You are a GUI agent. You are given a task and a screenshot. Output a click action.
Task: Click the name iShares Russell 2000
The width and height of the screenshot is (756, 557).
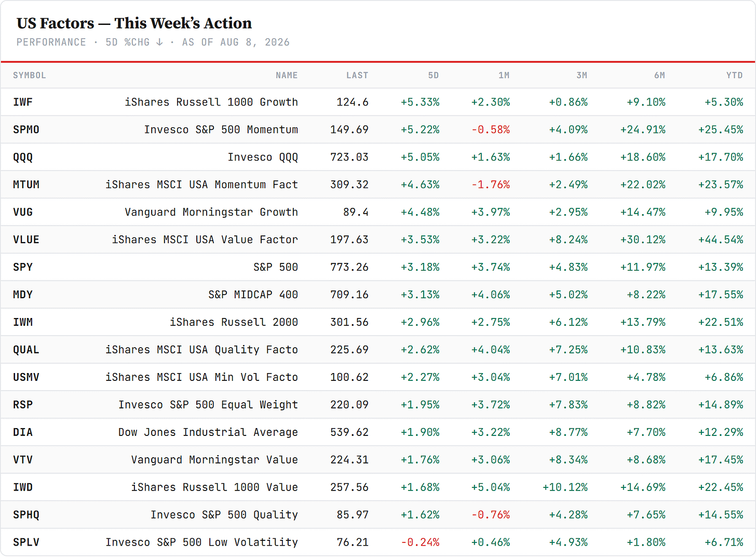[x=234, y=322]
